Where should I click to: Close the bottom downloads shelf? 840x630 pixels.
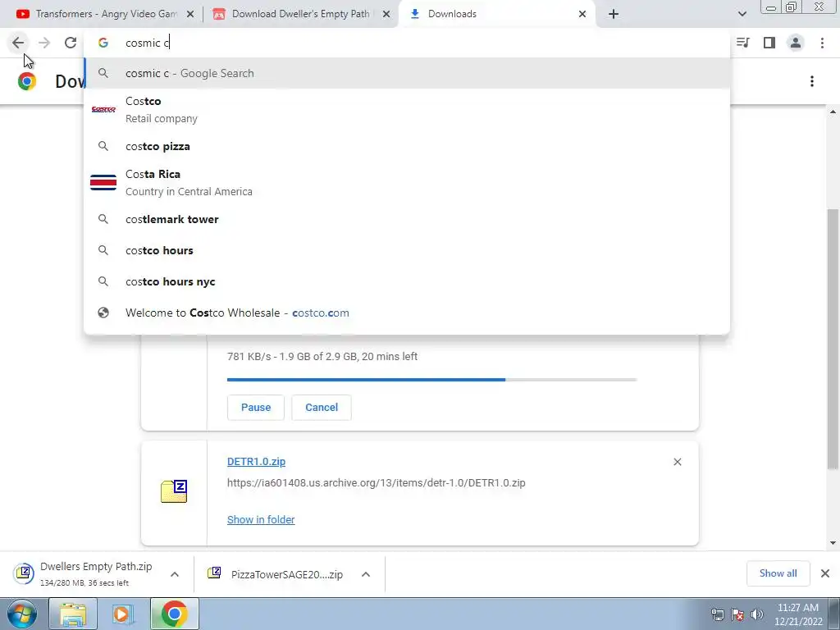click(x=825, y=573)
